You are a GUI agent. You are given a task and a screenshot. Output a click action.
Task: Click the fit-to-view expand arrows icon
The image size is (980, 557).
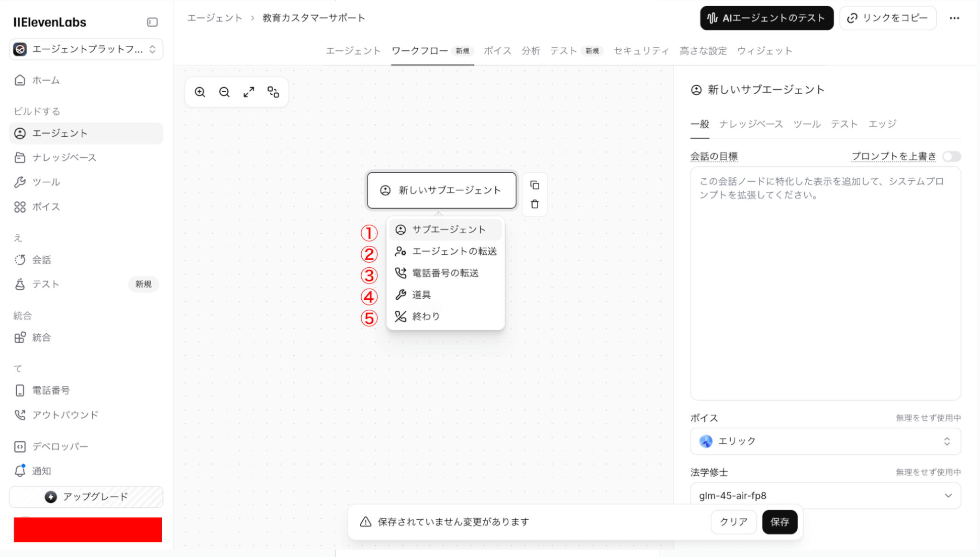tap(249, 92)
